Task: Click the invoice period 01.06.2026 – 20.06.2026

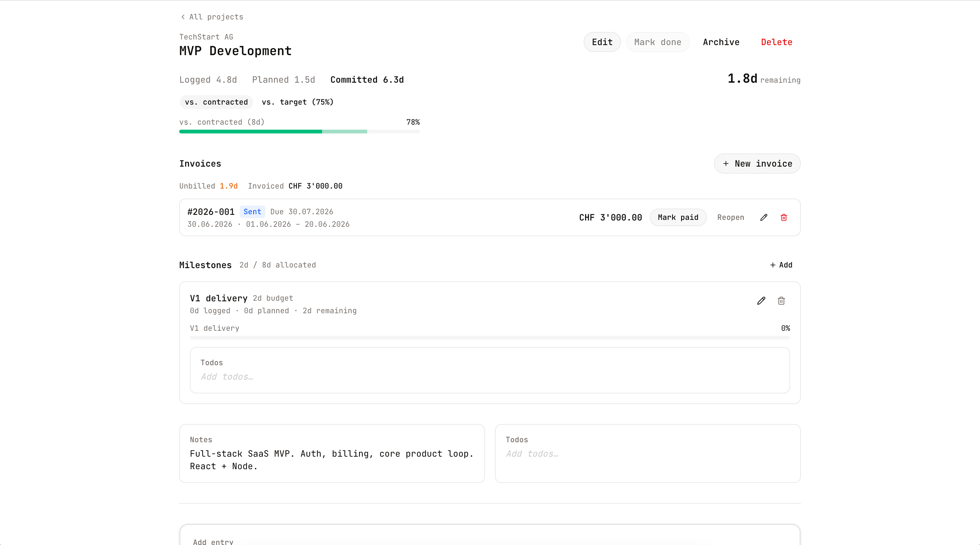Action: (298, 224)
